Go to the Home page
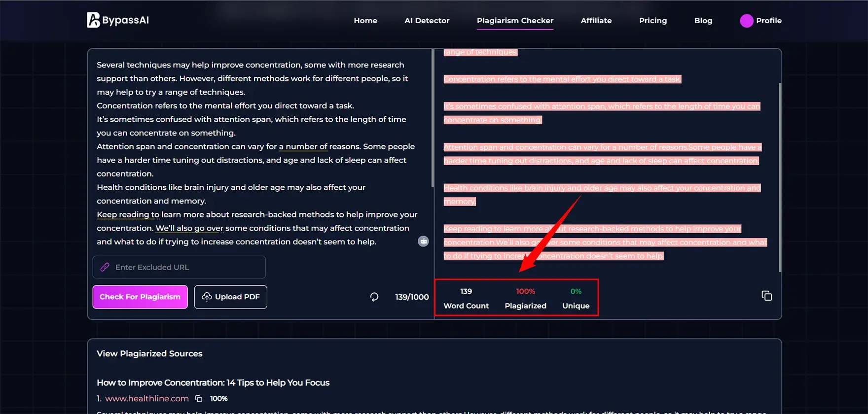 pos(365,21)
